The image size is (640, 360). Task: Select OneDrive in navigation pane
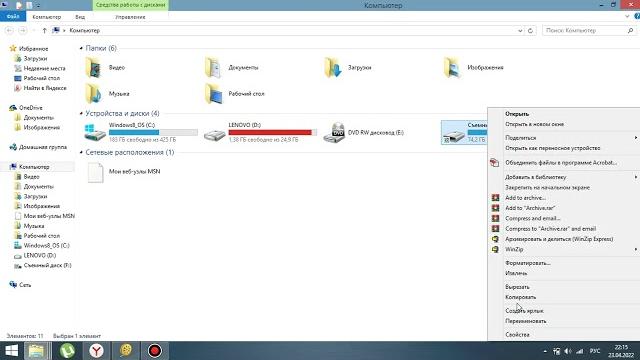tap(31, 108)
